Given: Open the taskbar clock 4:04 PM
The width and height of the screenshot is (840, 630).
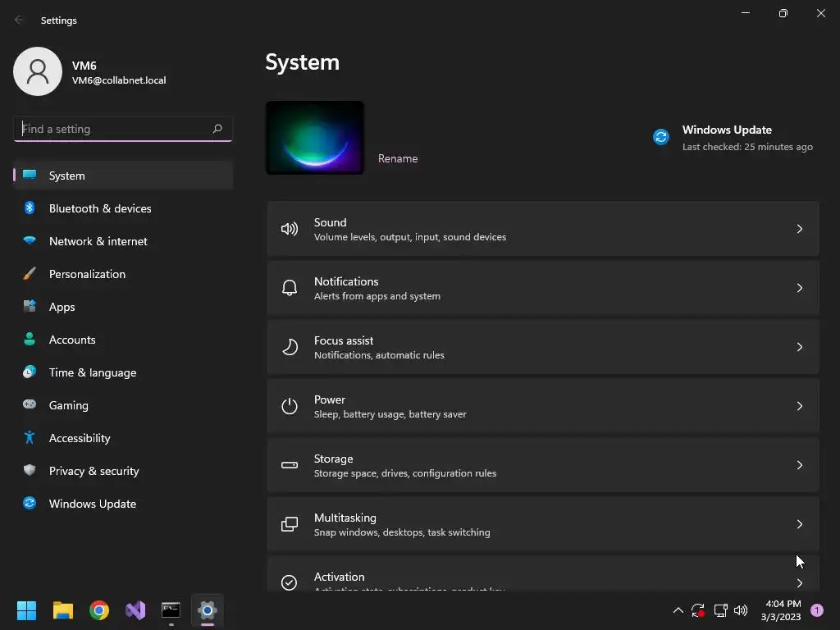Looking at the screenshot, I should (x=781, y=610).
